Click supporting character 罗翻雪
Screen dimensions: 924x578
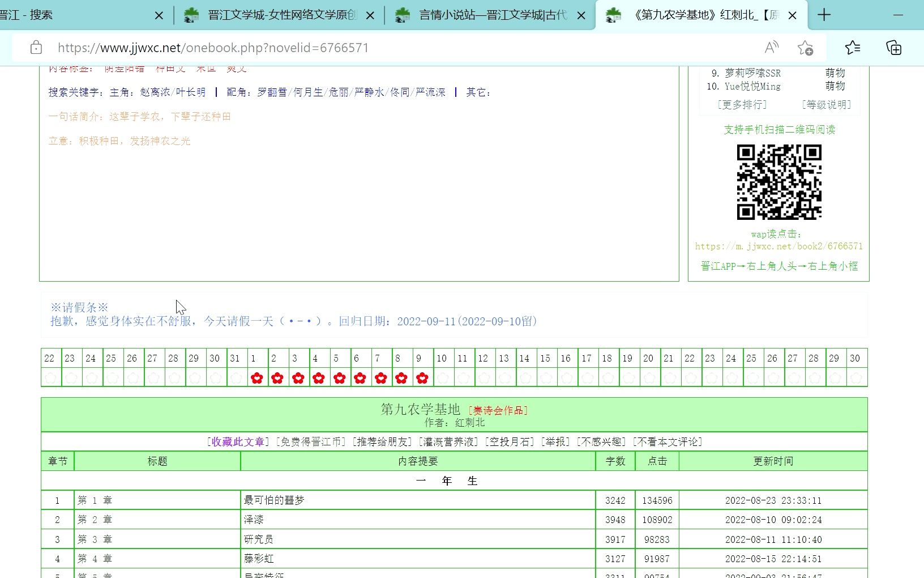pyautogui.click(x=272, y=92)
